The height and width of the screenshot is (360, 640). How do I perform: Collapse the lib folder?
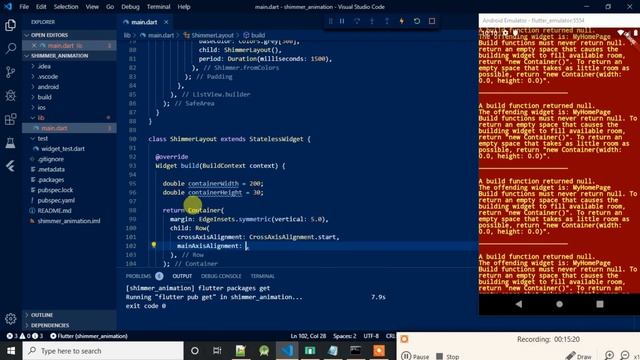pyautogui.click(x=69, y=118)
